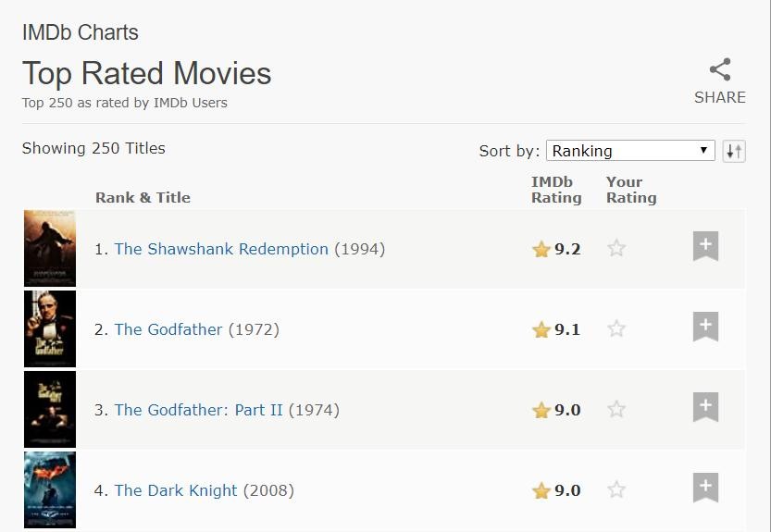Click the Share icon
771x532 pixels.
pyautogui.click(x=720, y=70)
